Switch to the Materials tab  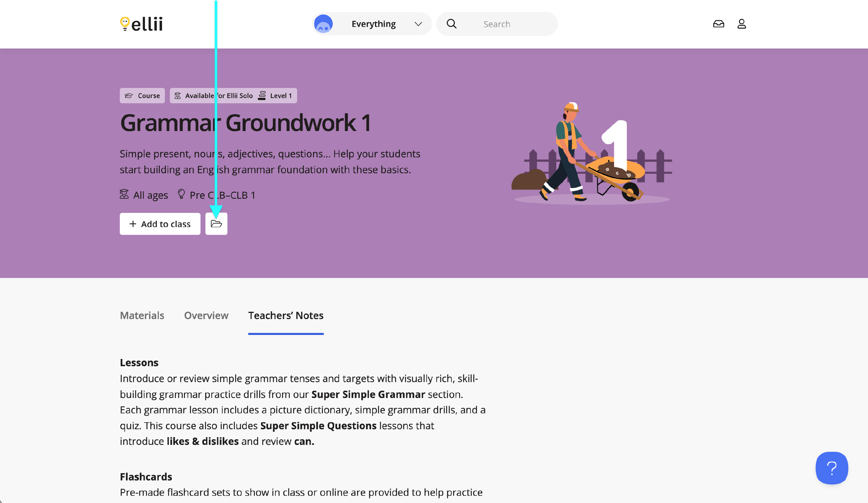[x=142, y=315]
